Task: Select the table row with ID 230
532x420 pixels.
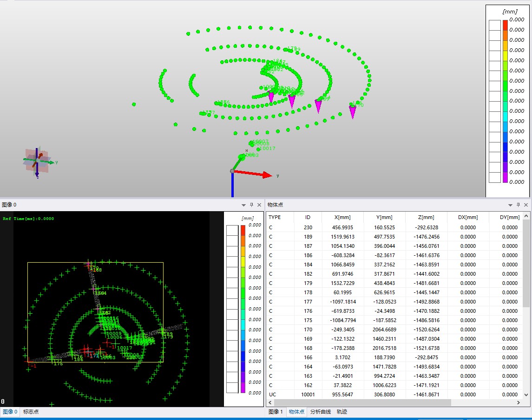Action: tap(308, 227)
